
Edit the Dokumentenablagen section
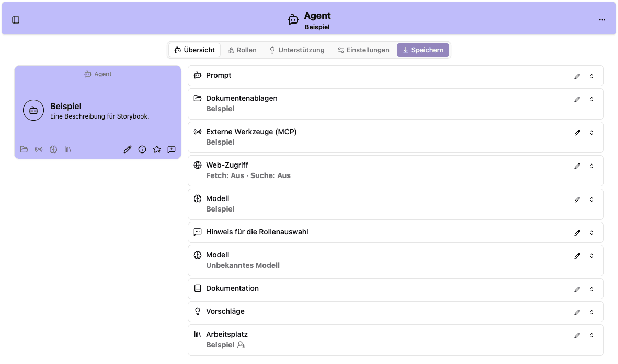click(x=577, y=99)
